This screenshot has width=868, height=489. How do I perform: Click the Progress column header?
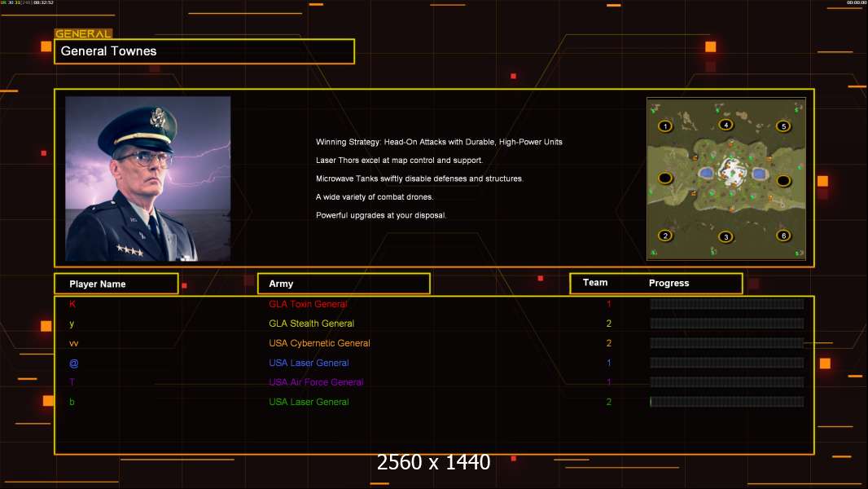coord(669,283)
